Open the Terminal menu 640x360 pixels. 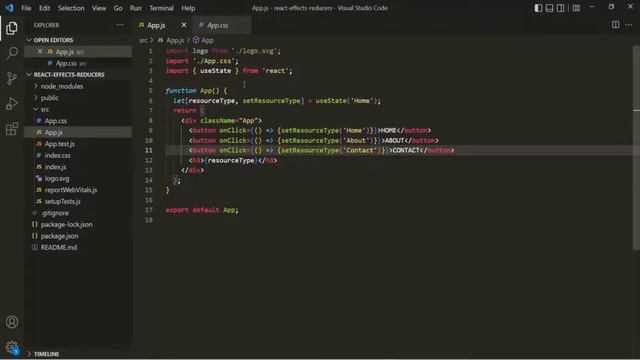161,8
